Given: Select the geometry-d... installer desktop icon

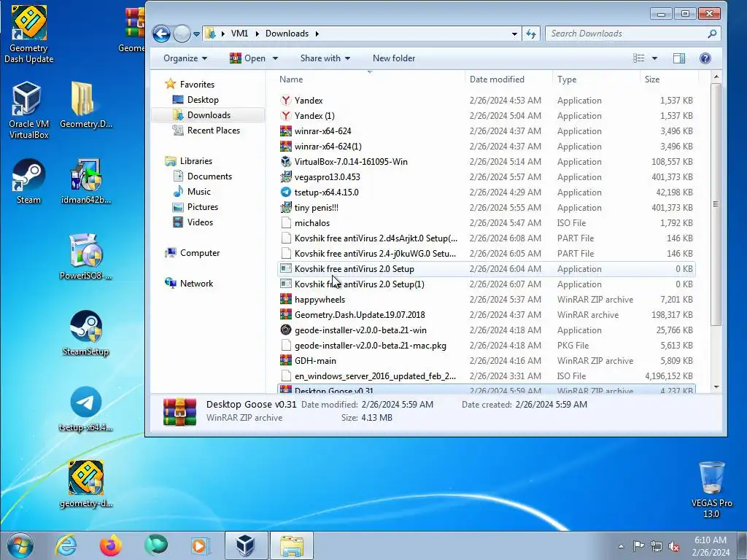Looking at the screenshot, I should 86,485.
